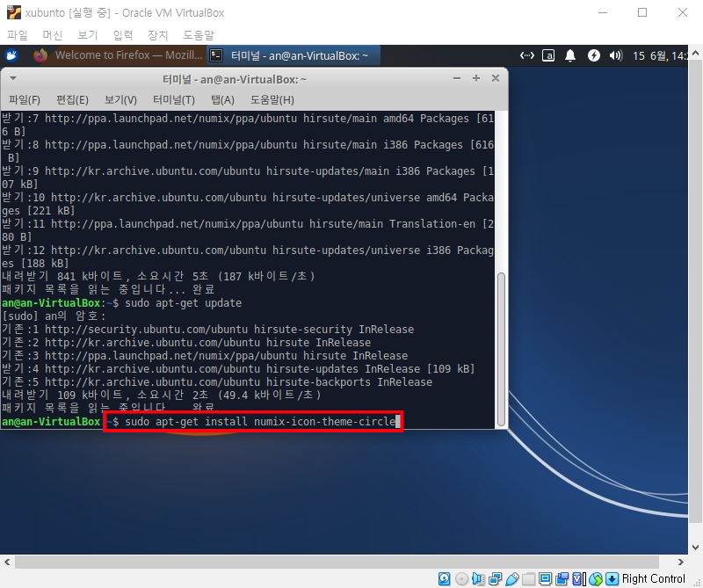Click the 내려받기 841 k바이트 summary line
Viewport: 703px width, 588px height.
158,276
